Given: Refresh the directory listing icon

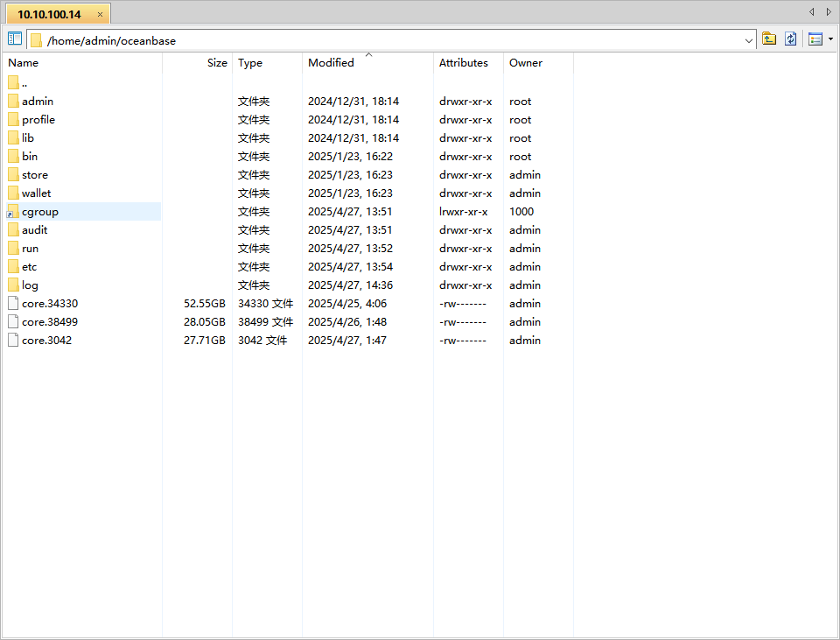Looking at the screenshot, I should click(791, 39).
